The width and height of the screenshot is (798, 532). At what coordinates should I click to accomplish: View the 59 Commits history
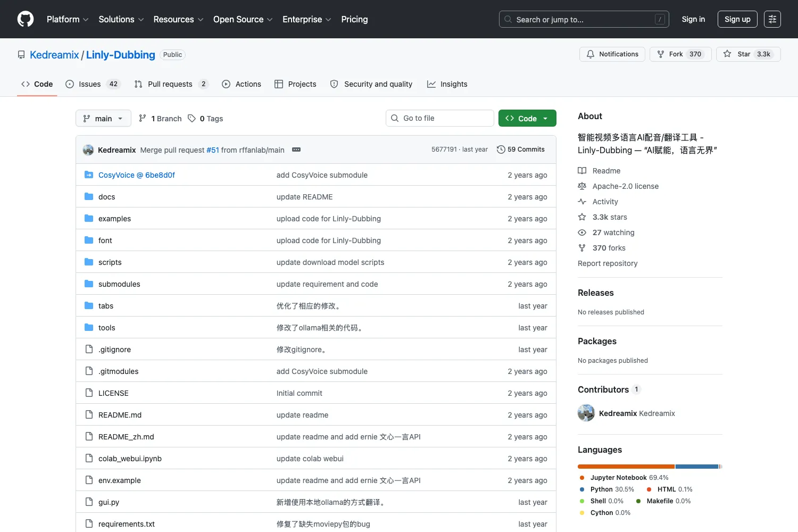[x=521, y=149]
